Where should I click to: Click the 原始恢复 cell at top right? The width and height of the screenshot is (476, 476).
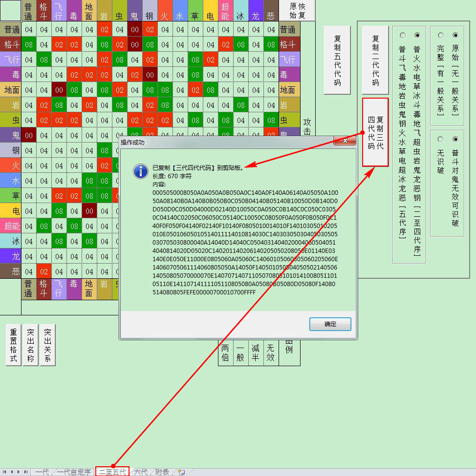tap(297, 11)
